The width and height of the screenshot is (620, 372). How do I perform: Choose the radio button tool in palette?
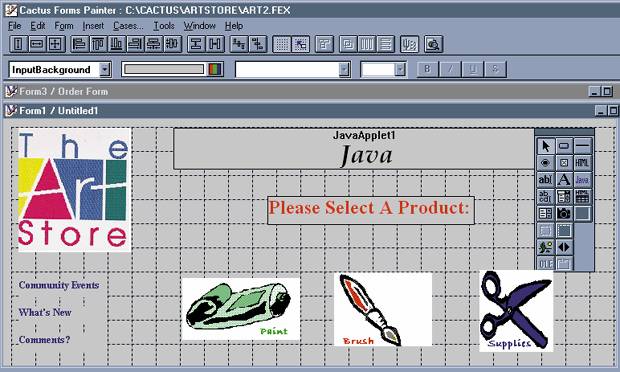click(546, 163)
